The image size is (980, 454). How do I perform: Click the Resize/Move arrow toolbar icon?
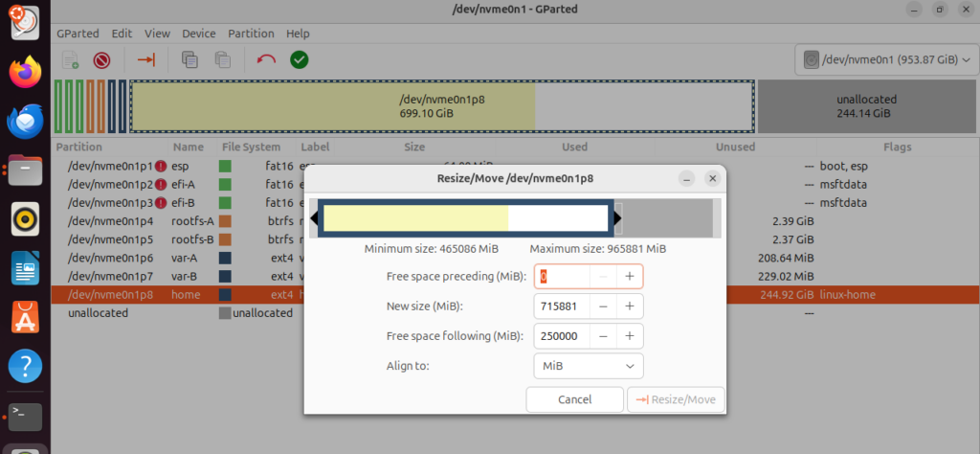pyautogui.click(x=145, y=60)
